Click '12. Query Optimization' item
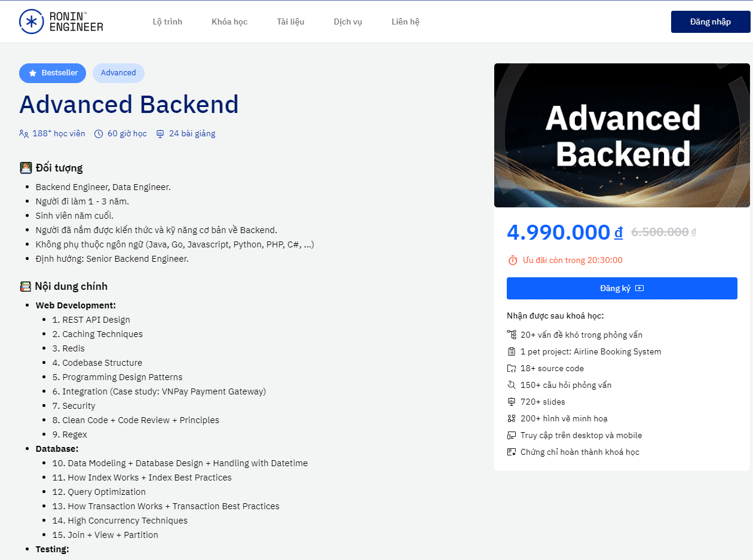Viewport: 753px width, 560px height. pyautogui.click(x=99, y=492)
